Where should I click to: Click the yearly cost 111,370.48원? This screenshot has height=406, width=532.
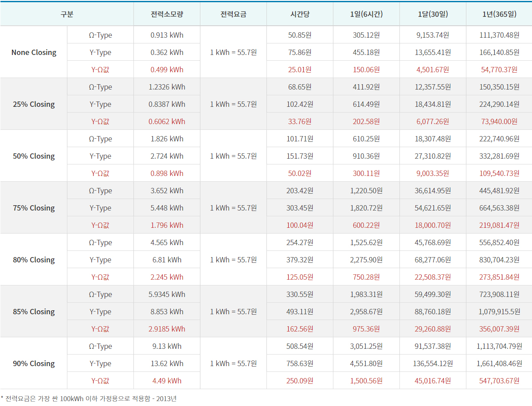click(x=499, y=35)
